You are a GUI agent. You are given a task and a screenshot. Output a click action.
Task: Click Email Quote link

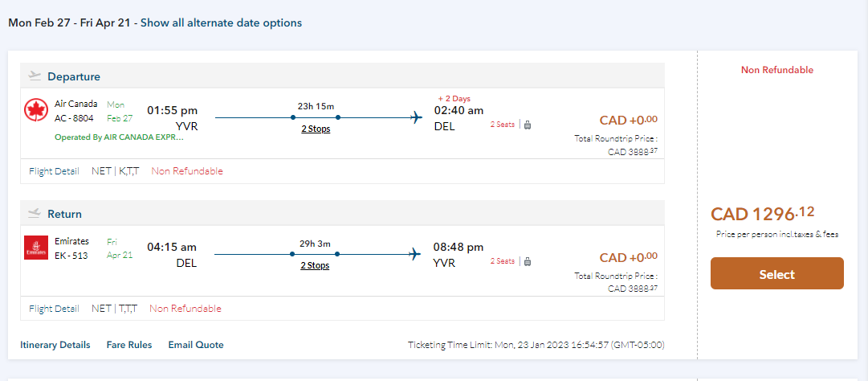pyautogui.click(x=196, y=345)
